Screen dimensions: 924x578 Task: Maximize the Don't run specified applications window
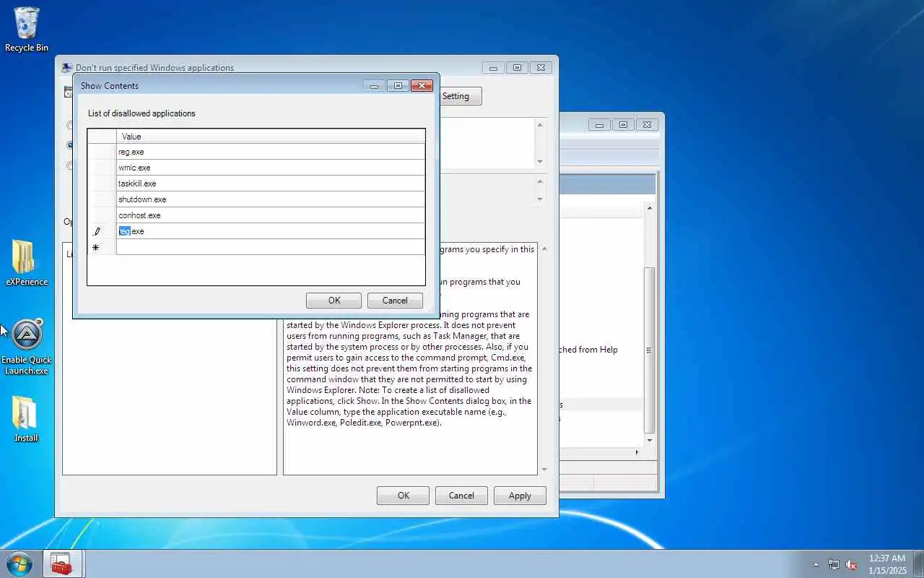pos(517,68)
